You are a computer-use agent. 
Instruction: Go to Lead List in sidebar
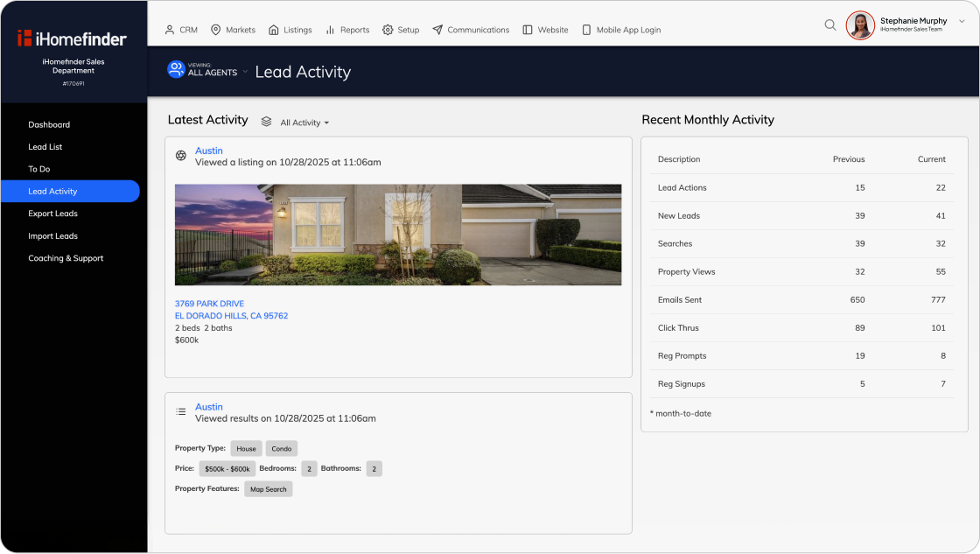[45, 147]
